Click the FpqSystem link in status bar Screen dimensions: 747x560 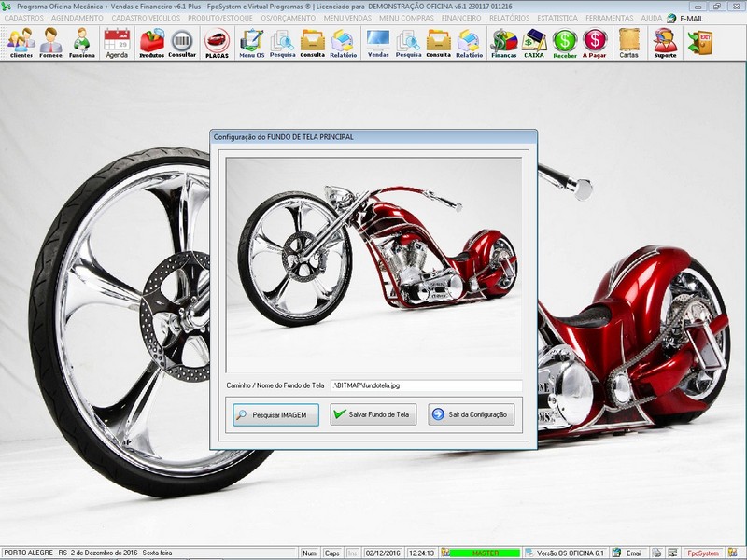[x=703, y=553]
